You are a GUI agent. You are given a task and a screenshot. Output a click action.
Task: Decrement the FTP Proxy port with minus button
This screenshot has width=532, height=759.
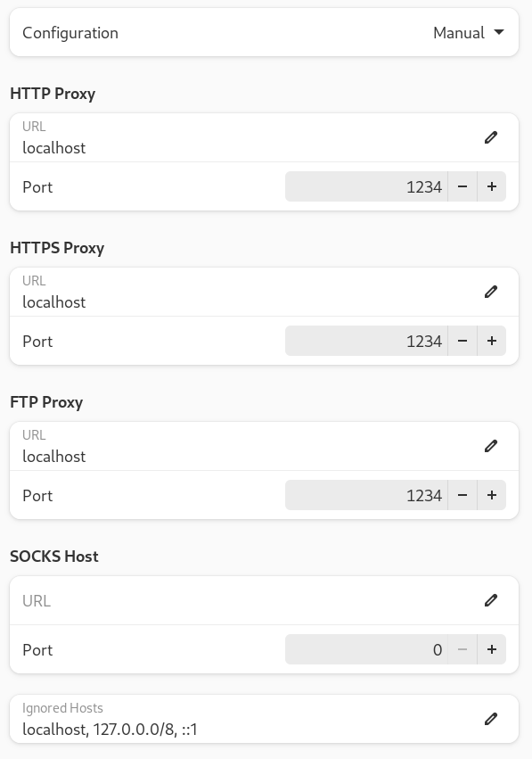pos(462,495)
